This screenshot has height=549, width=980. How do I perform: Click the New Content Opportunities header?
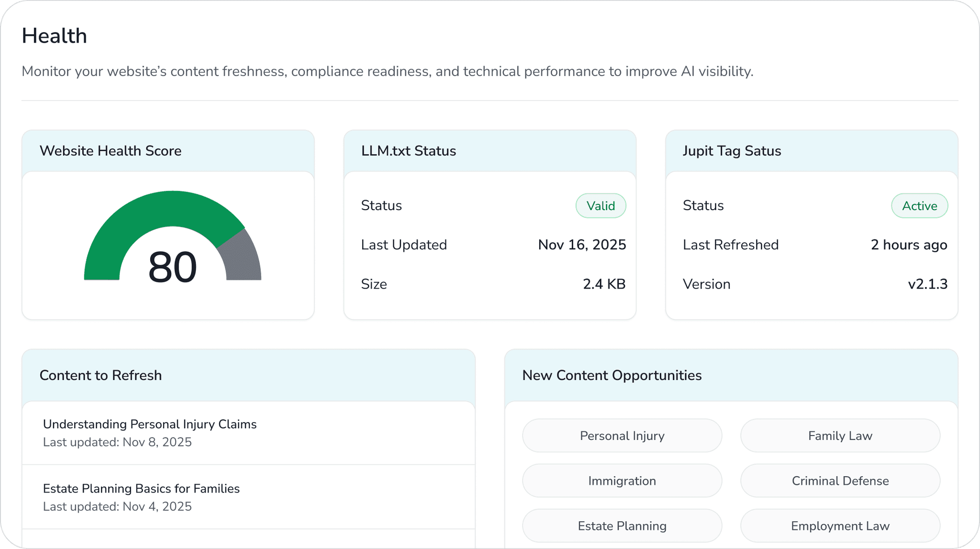(612, 375)
